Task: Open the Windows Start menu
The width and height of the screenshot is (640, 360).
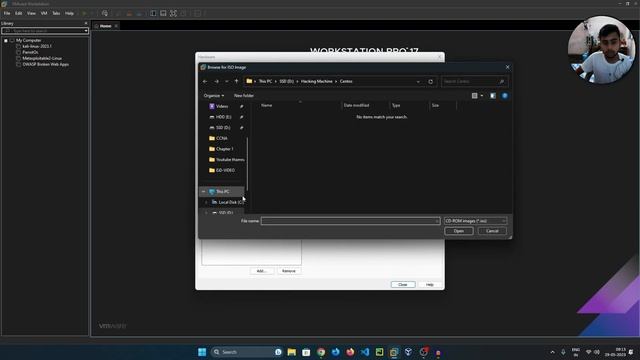Action: (x=202, y=352)
